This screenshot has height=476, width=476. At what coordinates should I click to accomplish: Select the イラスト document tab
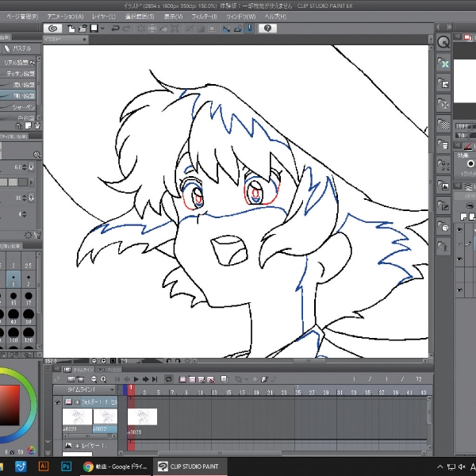point(65,39)
